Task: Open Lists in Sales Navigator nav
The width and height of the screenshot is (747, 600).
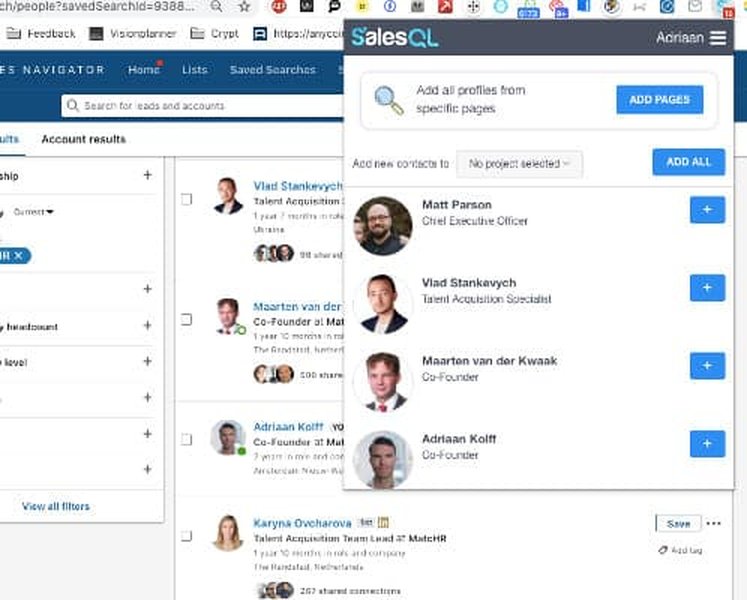Action: pos(194,70)
